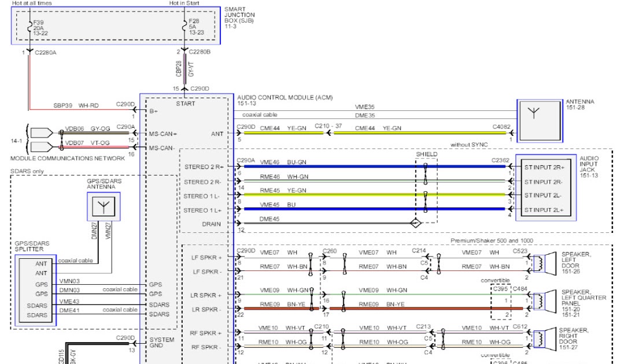Click the 'C210 - 37' connector label

[x=328, y=126]
